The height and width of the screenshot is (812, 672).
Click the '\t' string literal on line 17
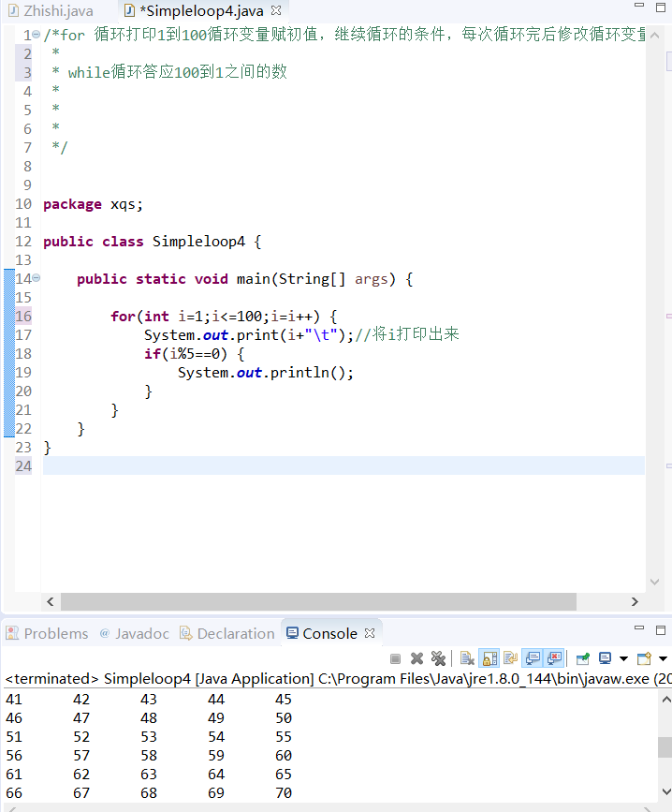tap(321, 335)
